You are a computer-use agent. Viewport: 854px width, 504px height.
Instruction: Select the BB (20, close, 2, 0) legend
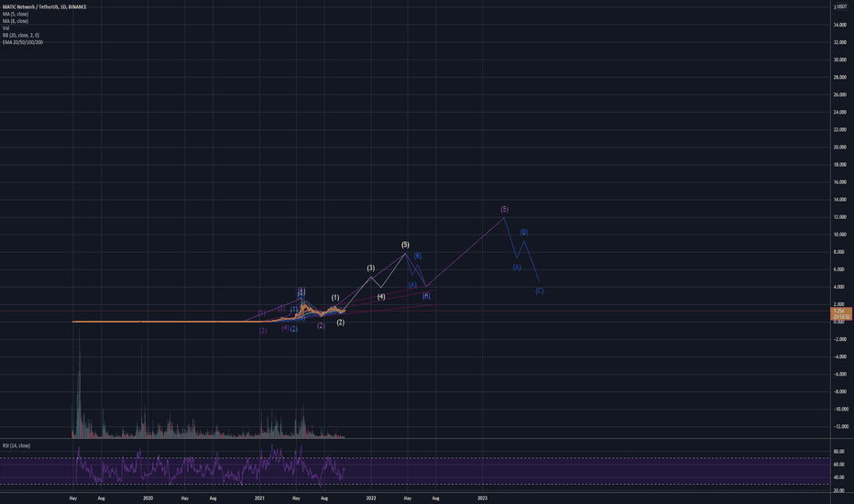[21, 36]
